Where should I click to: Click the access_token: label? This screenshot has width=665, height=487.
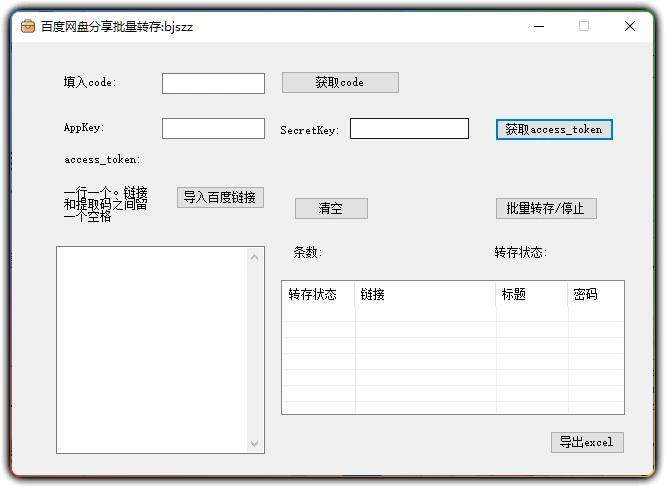tap(102, 160)
